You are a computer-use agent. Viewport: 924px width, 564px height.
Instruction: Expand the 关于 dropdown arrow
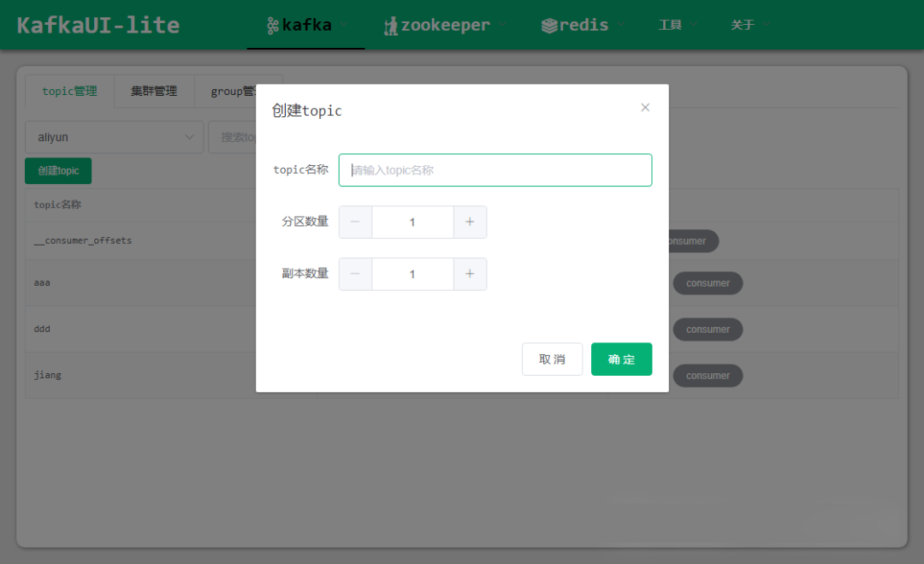point(767,24)
